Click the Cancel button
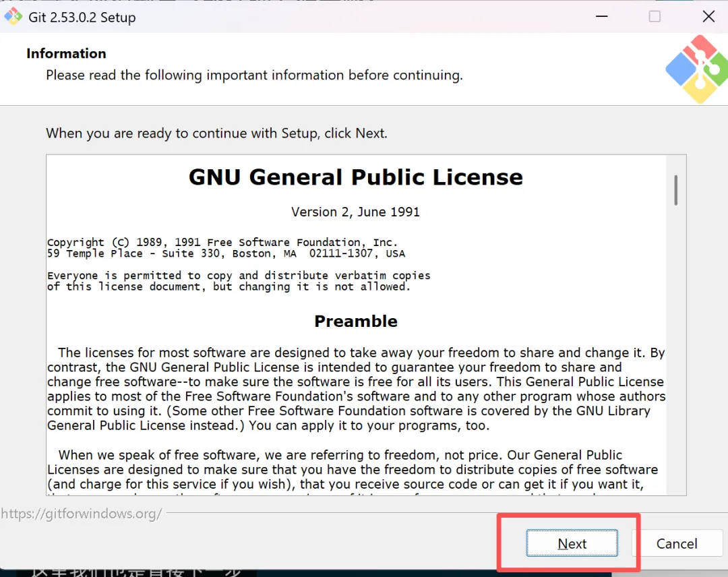728x577 pixels. click(677, 543)
